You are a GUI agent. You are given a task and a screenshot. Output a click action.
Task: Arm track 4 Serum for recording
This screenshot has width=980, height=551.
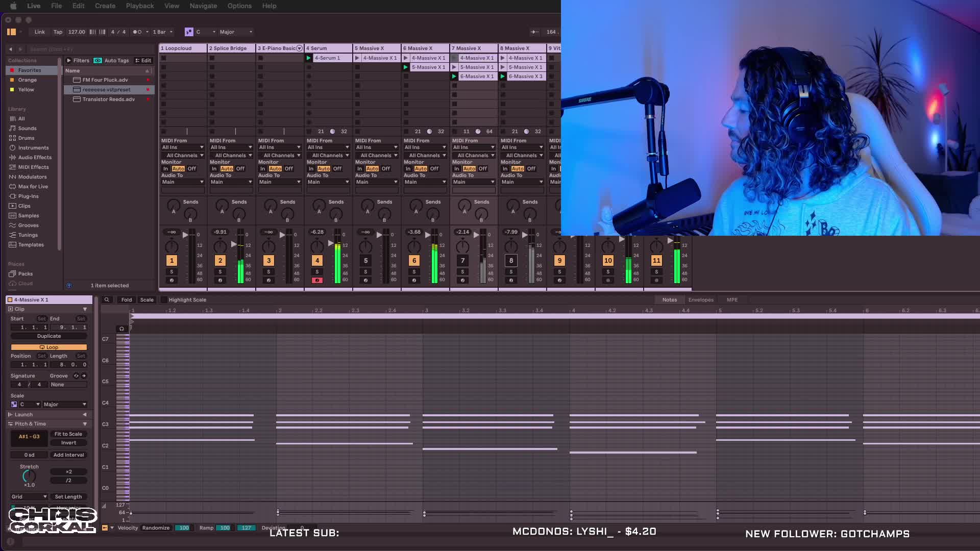(317, 280)
